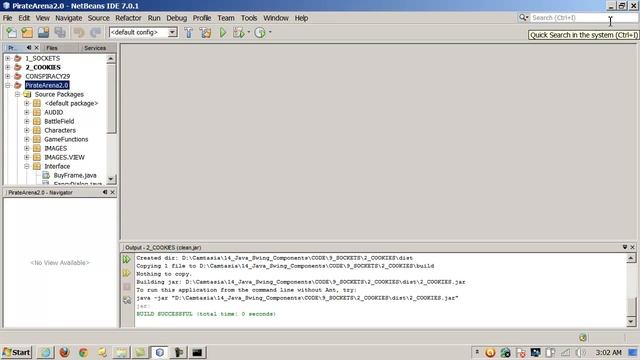Expand the CONSPIRACY29 project node
Screen dimensions: 640x360
(x=7, y=76)
